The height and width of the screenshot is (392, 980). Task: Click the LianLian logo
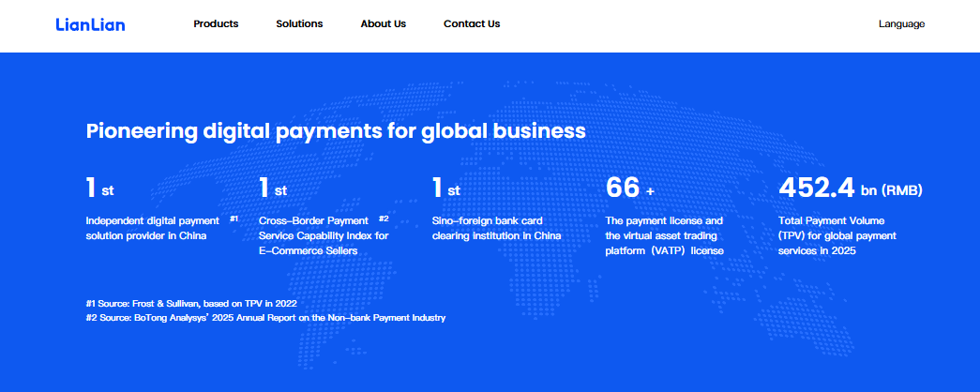90,24
